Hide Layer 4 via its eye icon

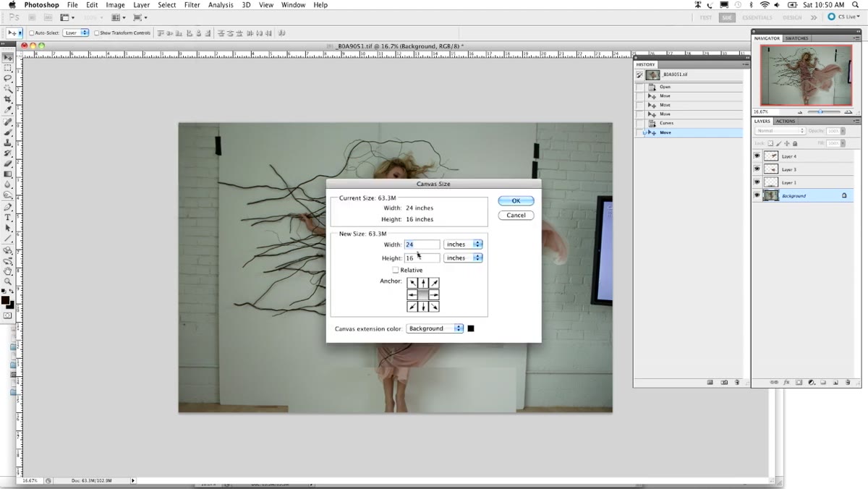[x=757, y=156]
